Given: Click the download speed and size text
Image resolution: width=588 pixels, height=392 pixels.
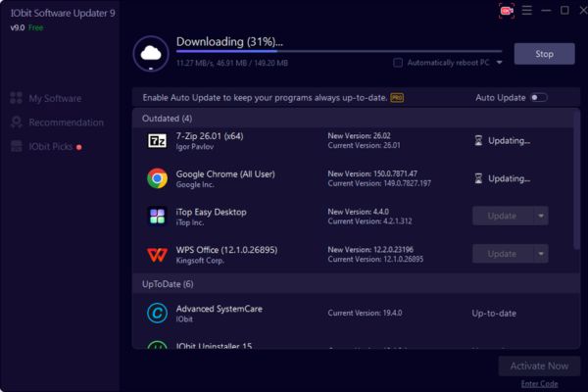Looking at the screenshot, I should point(232,63).
